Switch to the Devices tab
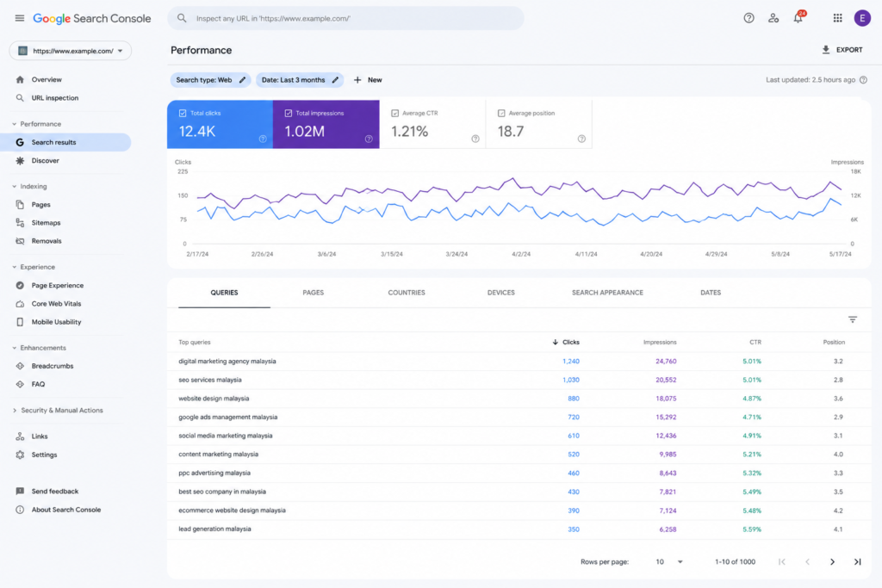This screenshot has width=882, height=588. [x=500, y=293]
